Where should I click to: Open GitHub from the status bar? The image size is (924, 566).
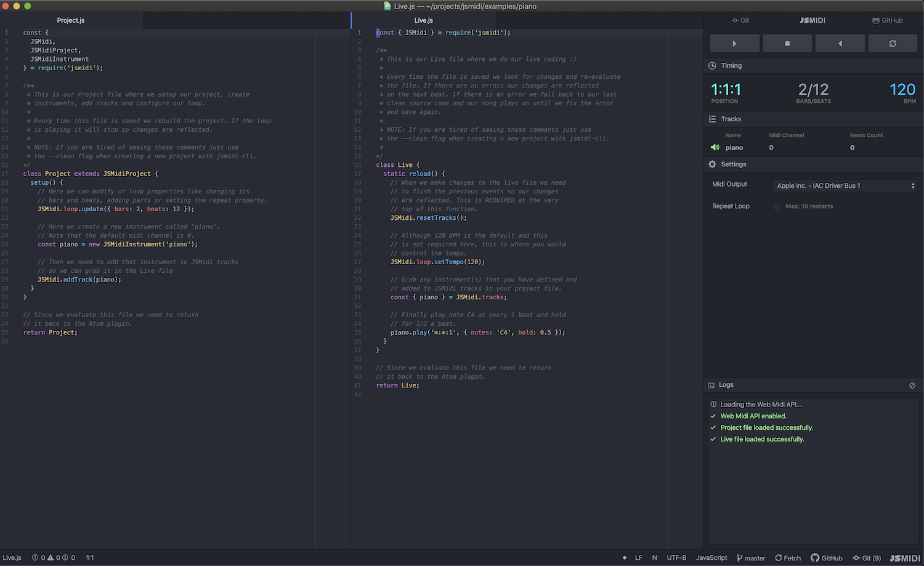tap(827, 558)
